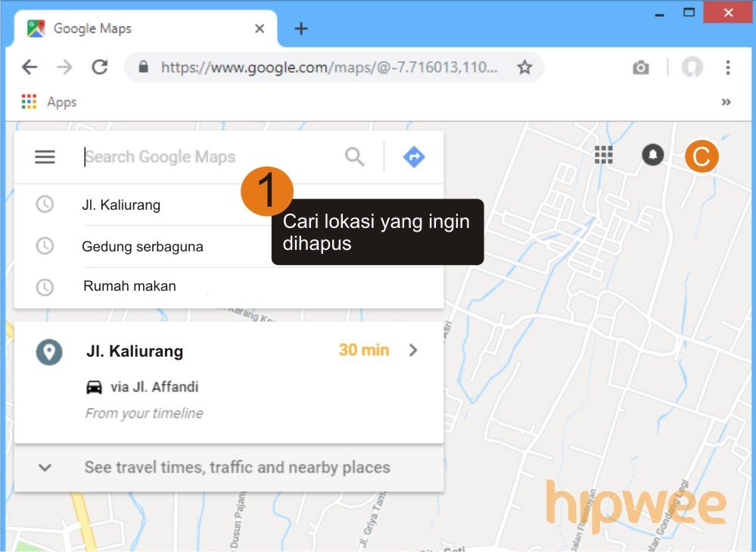Select the Google Maps browser tab
756x552 pixels.
[114, 28]
